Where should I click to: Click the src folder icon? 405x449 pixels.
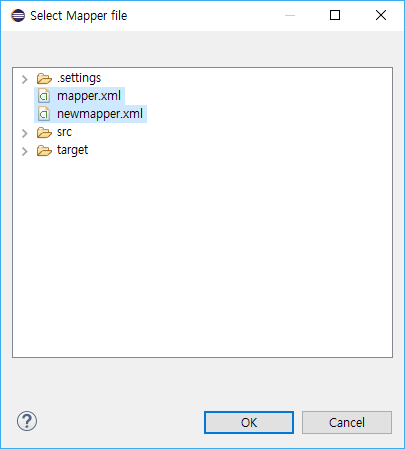coord(44,133)
